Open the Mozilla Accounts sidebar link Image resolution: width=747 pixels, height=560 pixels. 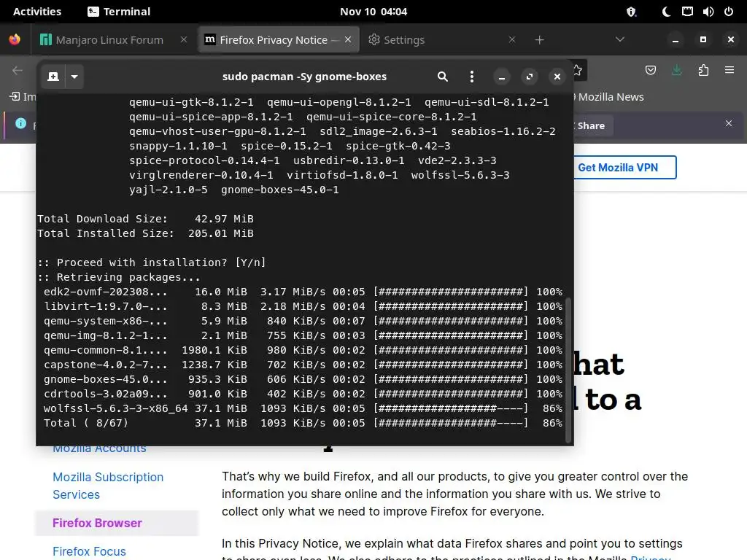click(x=99, y=449)
